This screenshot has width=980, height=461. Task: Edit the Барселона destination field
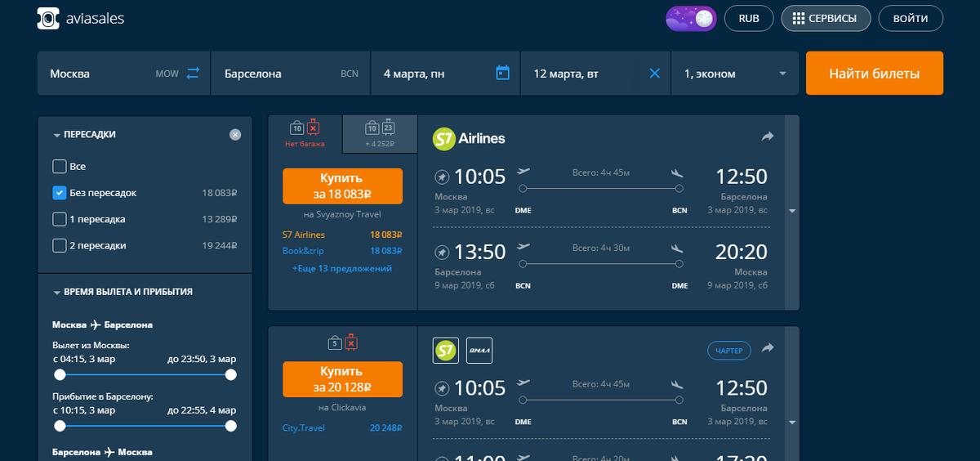[290, 74]
